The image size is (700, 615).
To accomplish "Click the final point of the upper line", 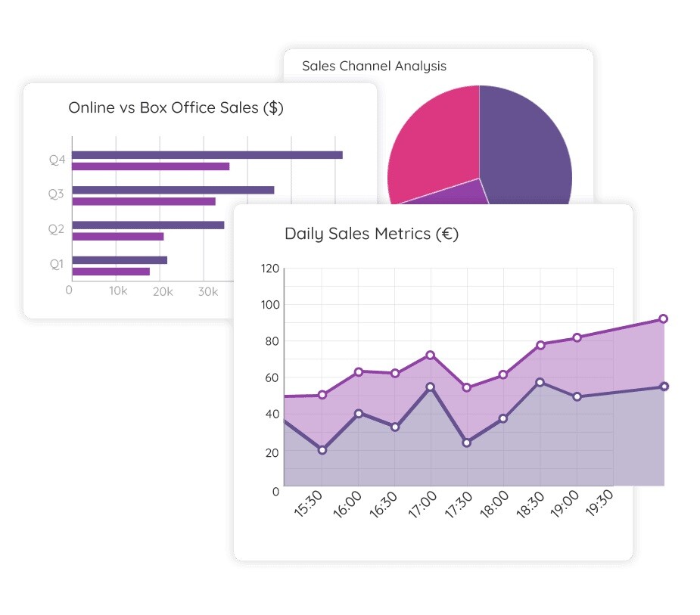I will pos(664,318).
